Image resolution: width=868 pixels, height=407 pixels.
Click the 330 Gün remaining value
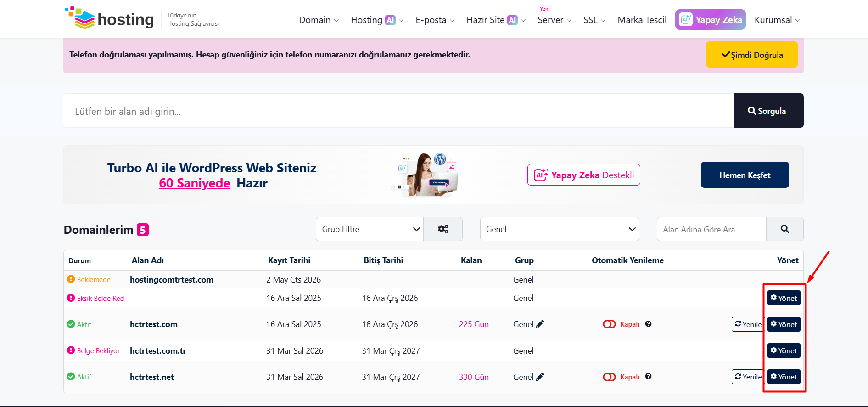click(x=474, y=377)
